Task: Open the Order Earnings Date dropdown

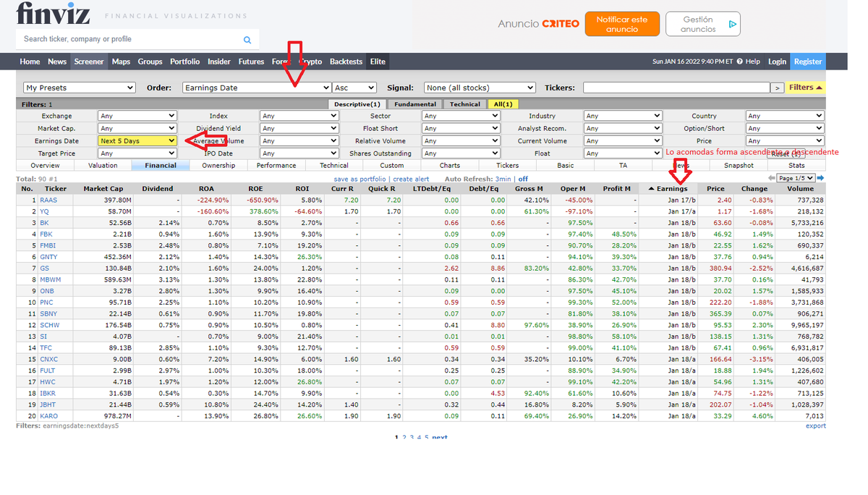Action: pos(257,88)
